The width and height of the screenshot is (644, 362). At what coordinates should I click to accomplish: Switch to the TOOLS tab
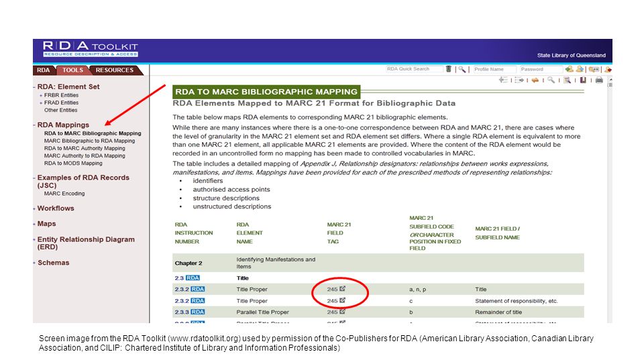click(x=72, y=70)
